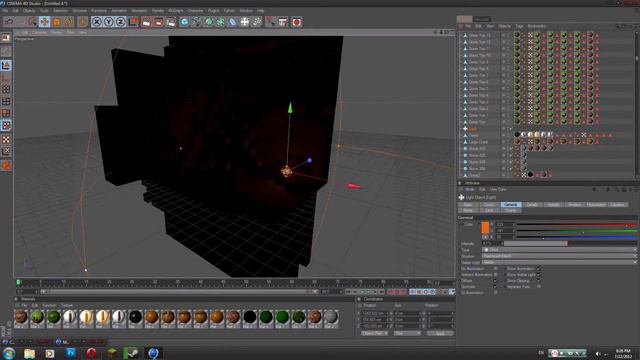The height and width of the screenshot is (360, 640).
Task: Select the Rotate tool in toolbar
Action: pyautogui.click(x=68, y=22)
